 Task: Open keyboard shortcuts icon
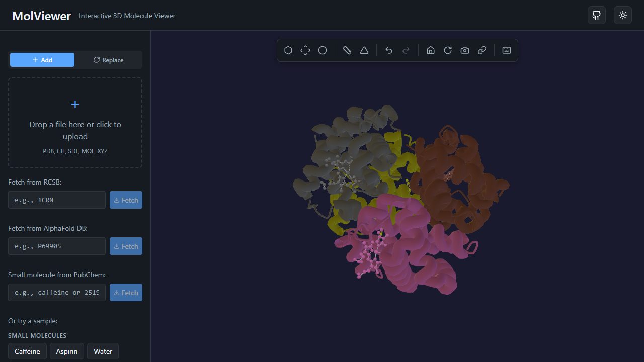pos(507,50)
